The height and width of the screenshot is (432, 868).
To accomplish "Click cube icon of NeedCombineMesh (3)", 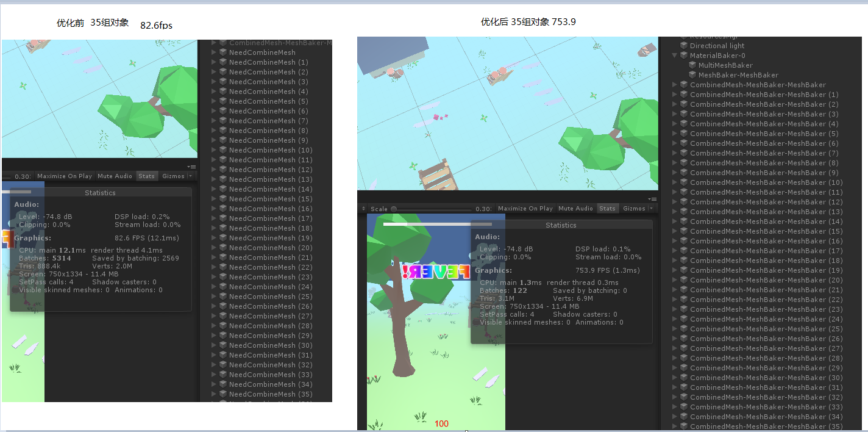I will tap(223, 82).
